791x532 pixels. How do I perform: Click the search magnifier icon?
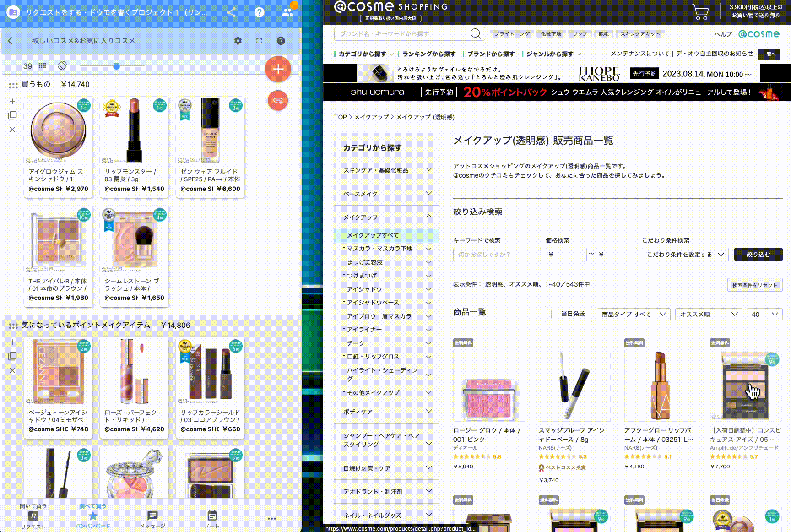476,34
